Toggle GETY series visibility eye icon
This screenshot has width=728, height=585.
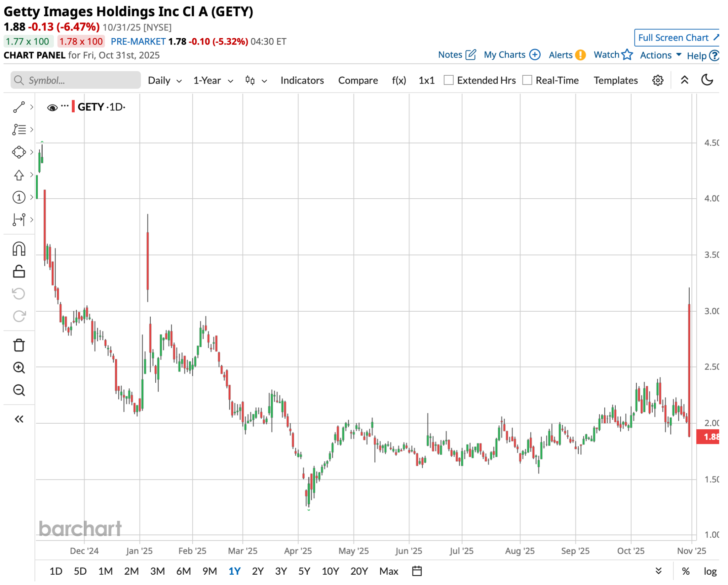click(x=52, y=107)
